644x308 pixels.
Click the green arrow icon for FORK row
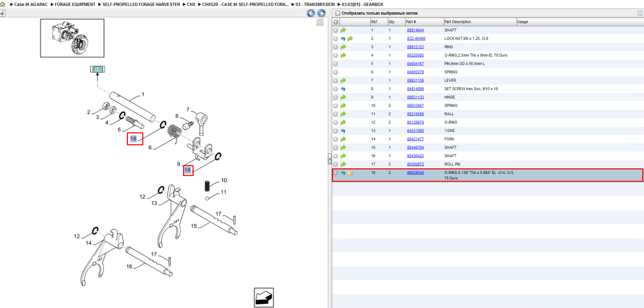coord(343,139)
